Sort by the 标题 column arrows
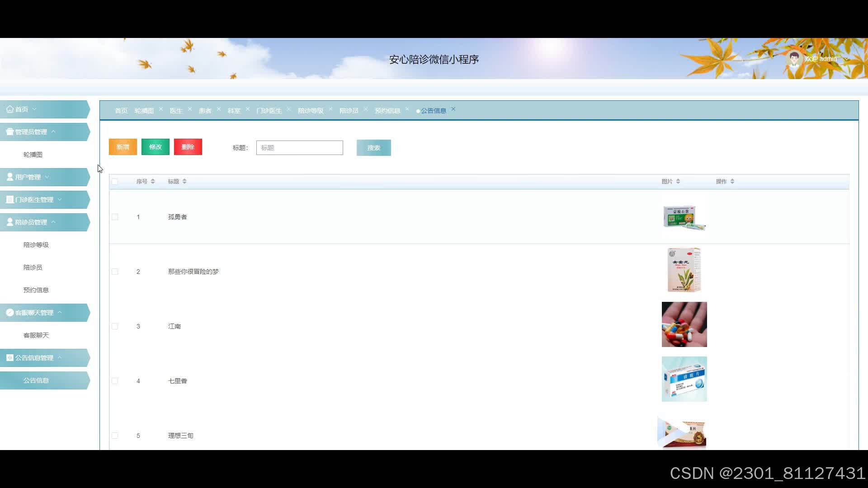The height and width of the screenshot is (488, 868). tap(184, 182)
